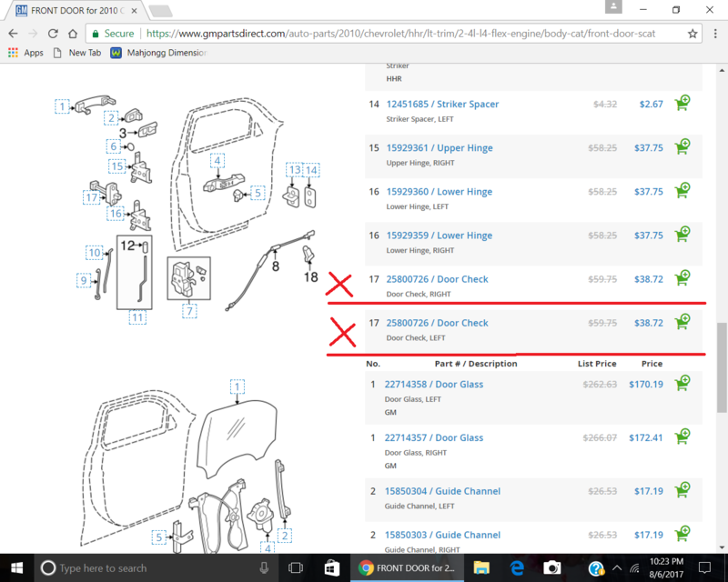This screenshot has width=728, height=582.
Task: Click callout 7 latch in diagram
Action: 189,310
